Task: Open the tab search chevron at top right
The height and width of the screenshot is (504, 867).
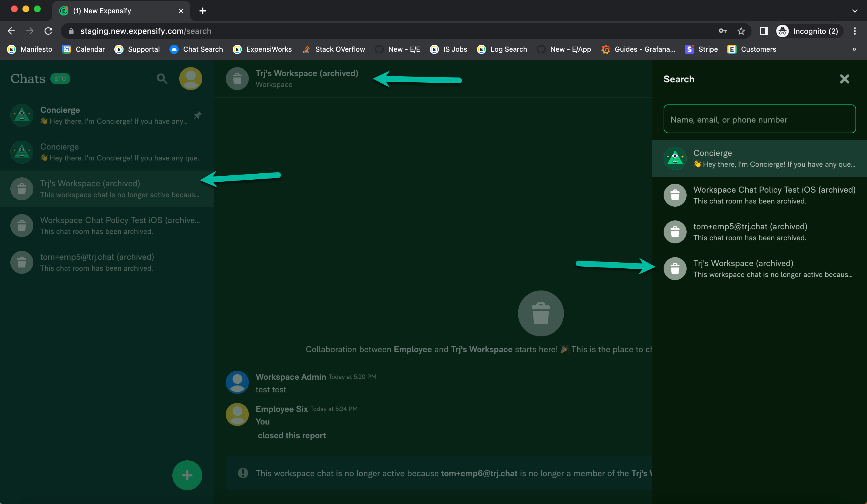Action: click(855, 11)
